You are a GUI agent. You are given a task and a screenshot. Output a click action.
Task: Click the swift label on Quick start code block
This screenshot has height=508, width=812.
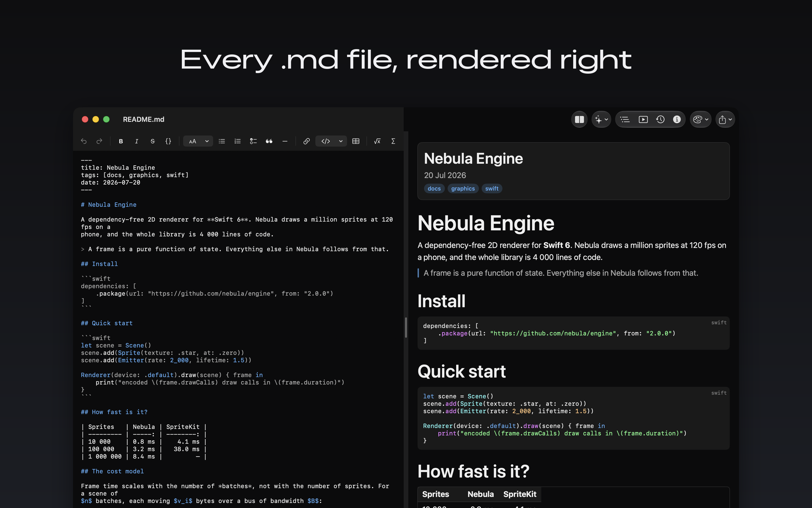pyautogui.click(x=719, y=393)
